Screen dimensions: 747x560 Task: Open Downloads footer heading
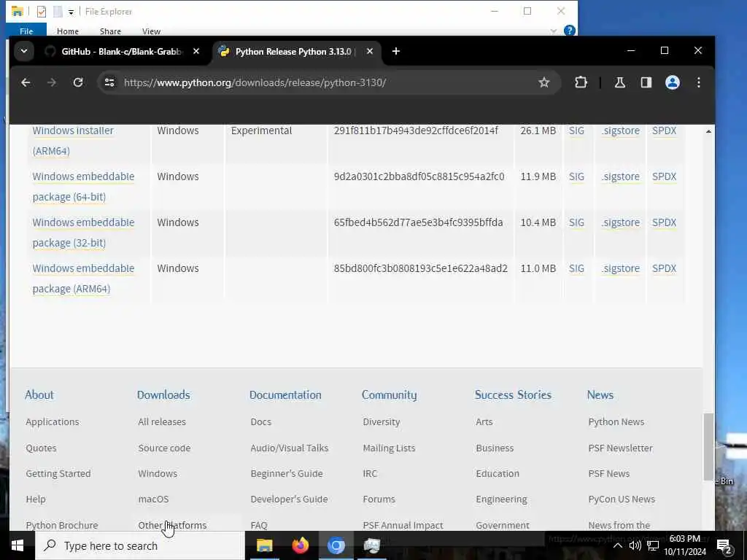click(x=163, y=394)
